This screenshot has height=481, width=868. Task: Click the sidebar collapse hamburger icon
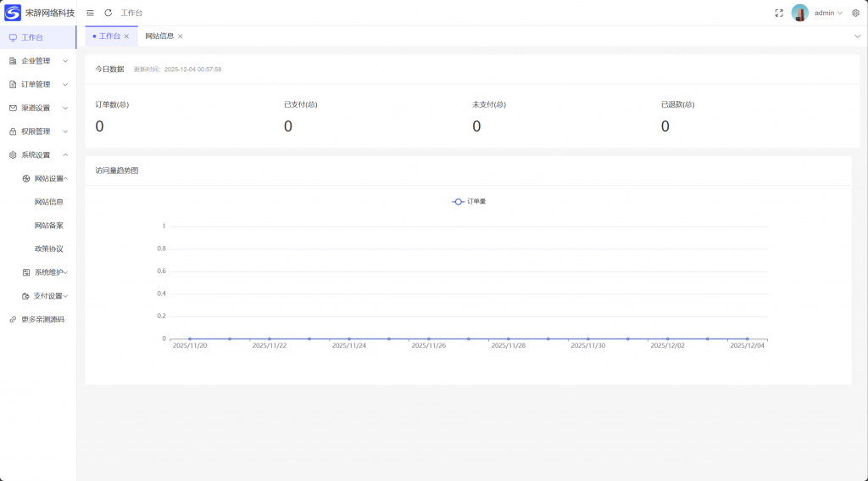(91, 13)
